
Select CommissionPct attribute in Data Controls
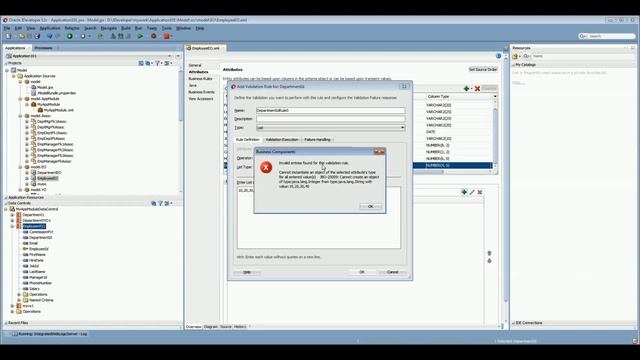(41, 232)
